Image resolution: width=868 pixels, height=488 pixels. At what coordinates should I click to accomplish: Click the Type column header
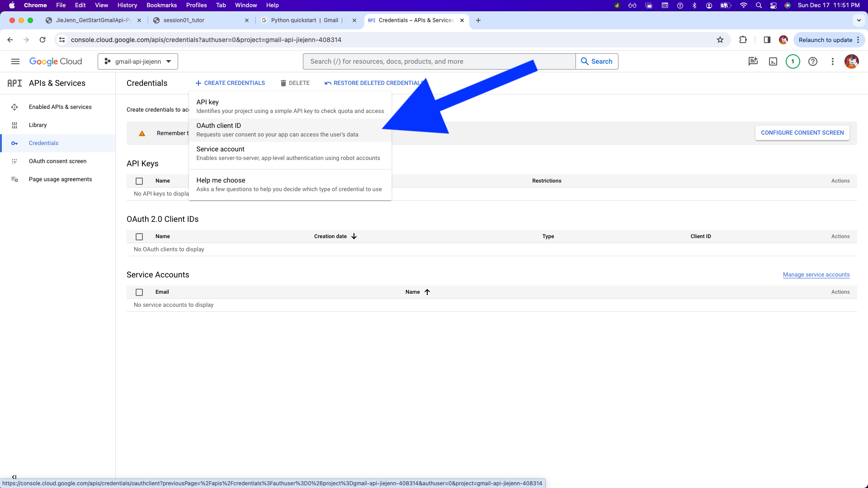[x=548, y=236]
